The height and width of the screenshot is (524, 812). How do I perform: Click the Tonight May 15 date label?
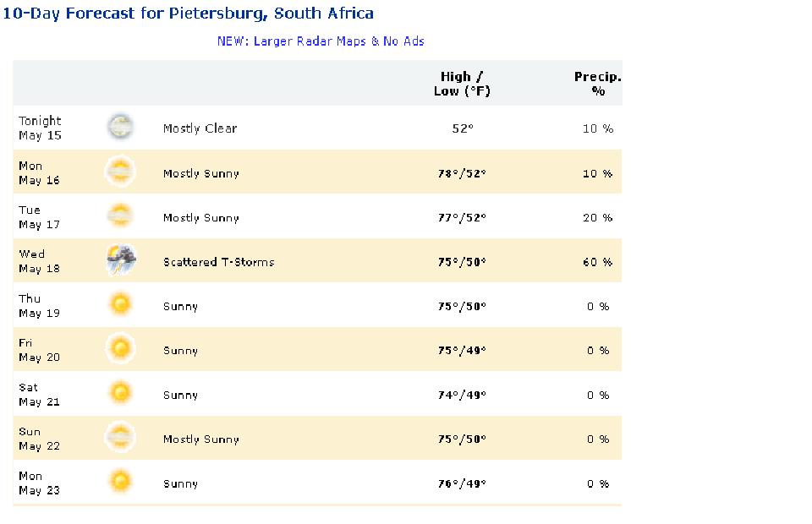pos(40,128)
